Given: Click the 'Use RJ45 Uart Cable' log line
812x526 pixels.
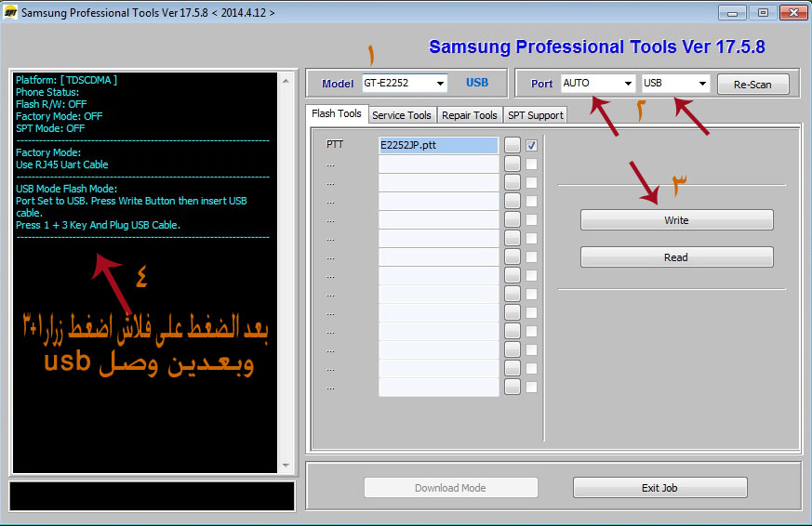Looking at the screenshot, I should [62, 164].
